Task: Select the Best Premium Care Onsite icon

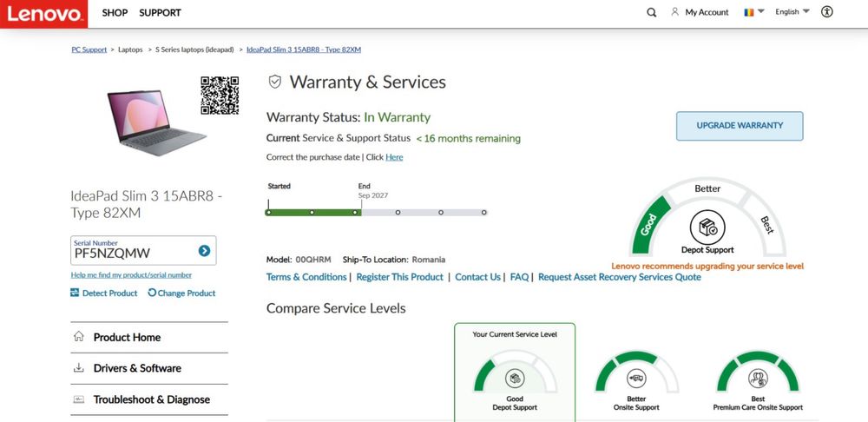Action: (x=758, y=379)
